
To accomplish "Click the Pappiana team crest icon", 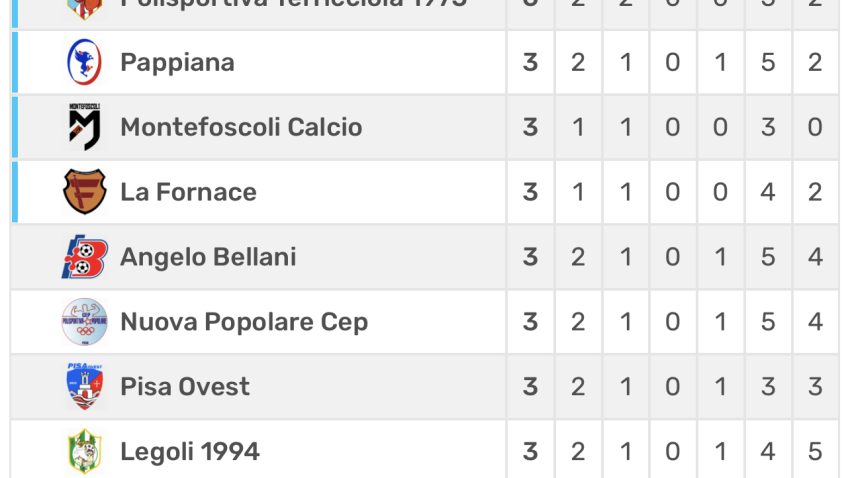I will point(84,62).
